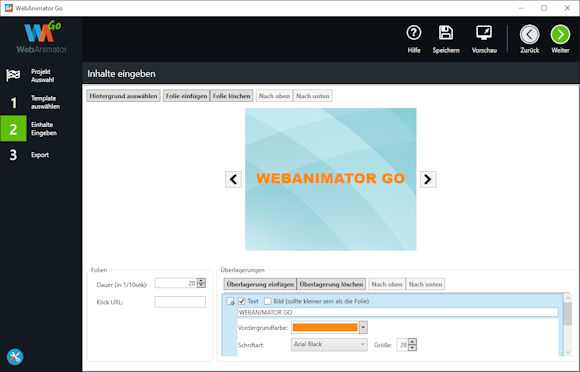Viewport: 580px width, 372px height.
Task: Open the Schriftart Arial Black dropdown
Action: [x=329, y=345]
